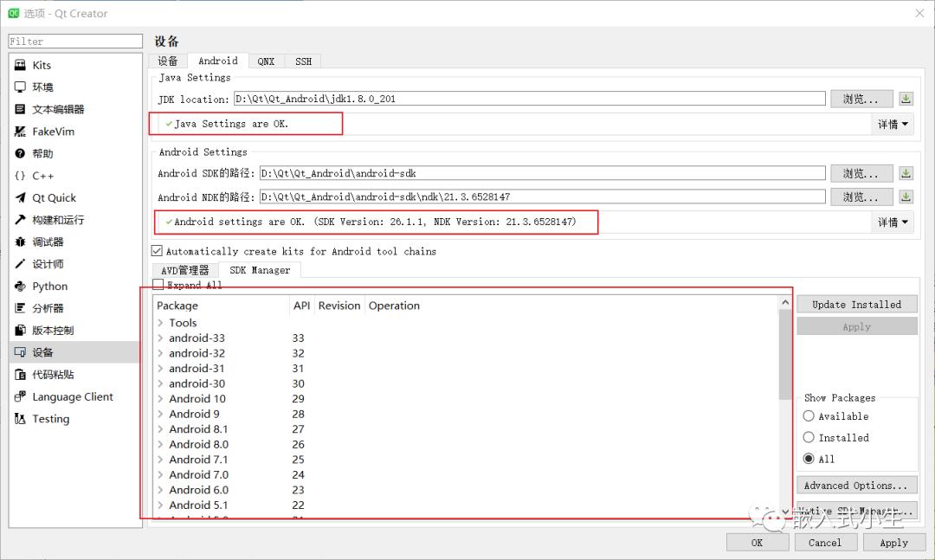Open the 调试器 bug icon
The image size is (935, 560).
[20, 241]
